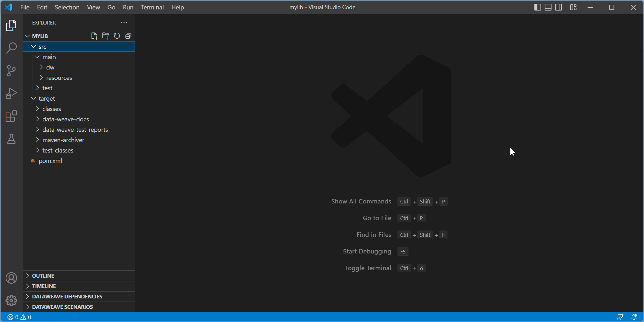644x322 pixels.
Task: Open the Accounts menu icon
Action: coord(11,278)
